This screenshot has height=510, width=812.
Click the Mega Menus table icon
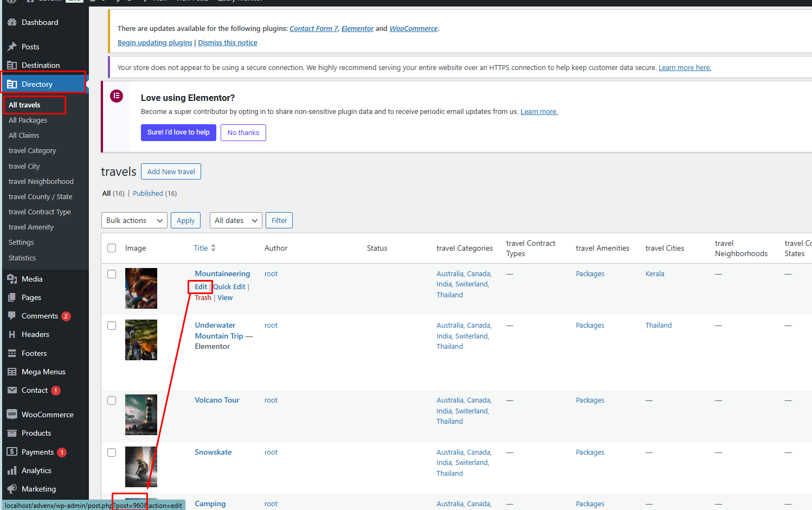tap(12, 372)
